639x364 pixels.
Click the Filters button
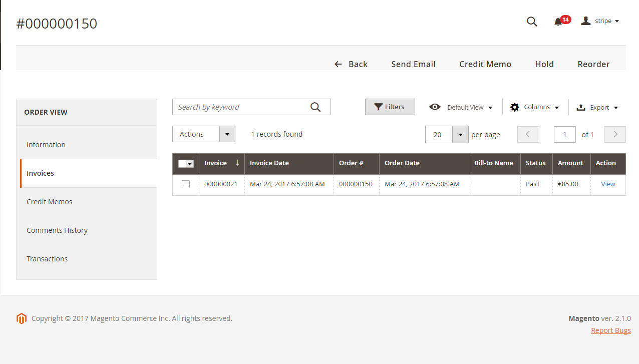(390, 107)
